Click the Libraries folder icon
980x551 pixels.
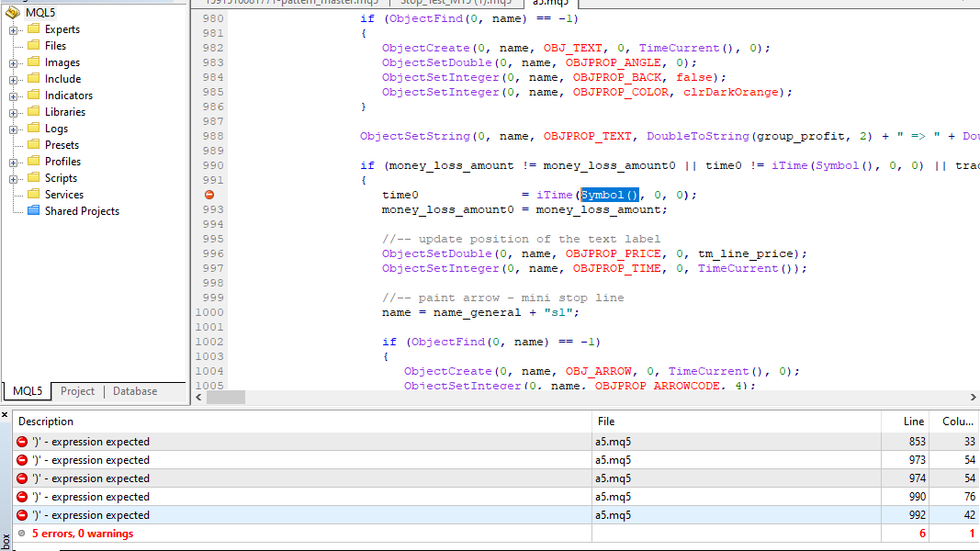(x=34, y=111)
